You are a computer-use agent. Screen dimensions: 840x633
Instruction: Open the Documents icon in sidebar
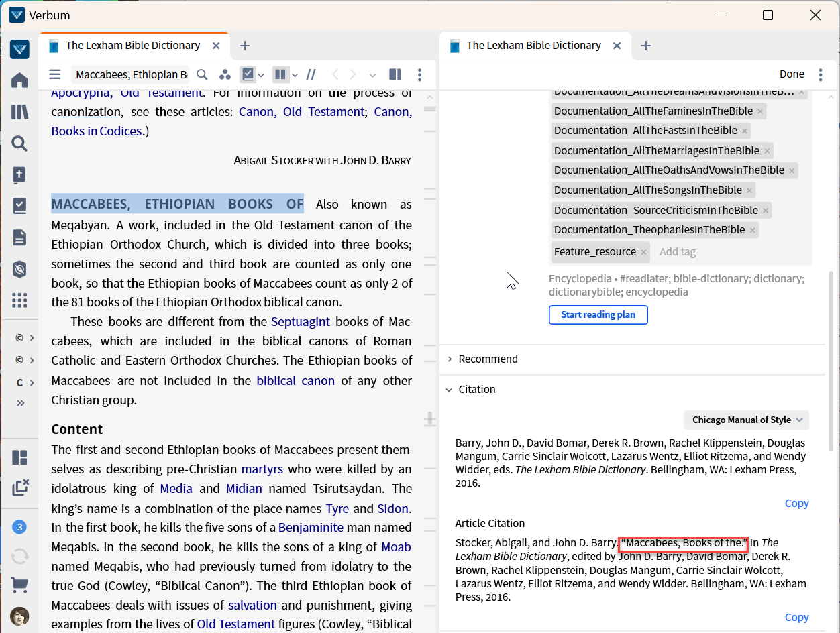[19, 237]
